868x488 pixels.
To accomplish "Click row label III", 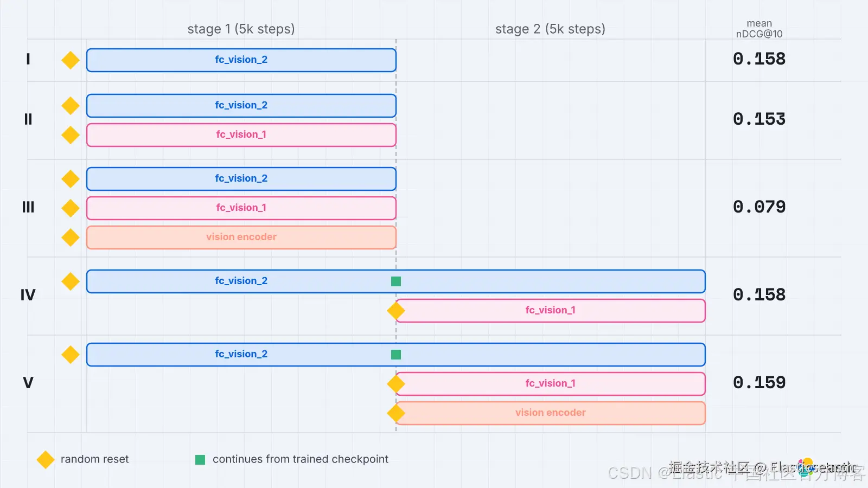I will 28,207.
